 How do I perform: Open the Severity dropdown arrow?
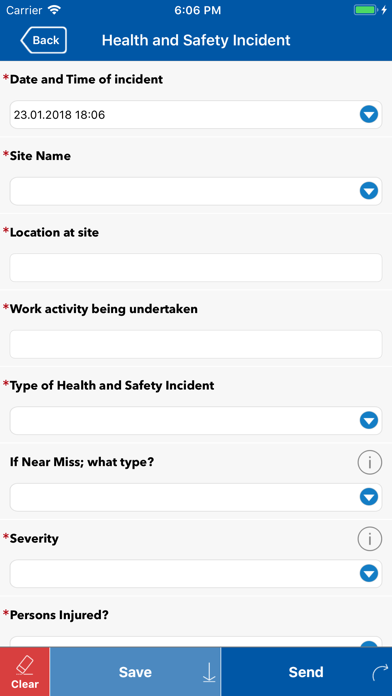coord(368,573)
